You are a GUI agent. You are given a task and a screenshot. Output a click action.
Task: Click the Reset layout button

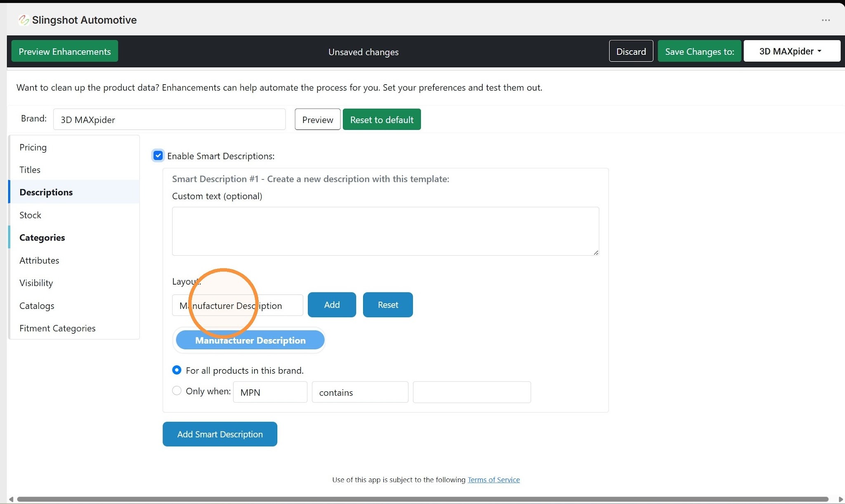[388, 305]
